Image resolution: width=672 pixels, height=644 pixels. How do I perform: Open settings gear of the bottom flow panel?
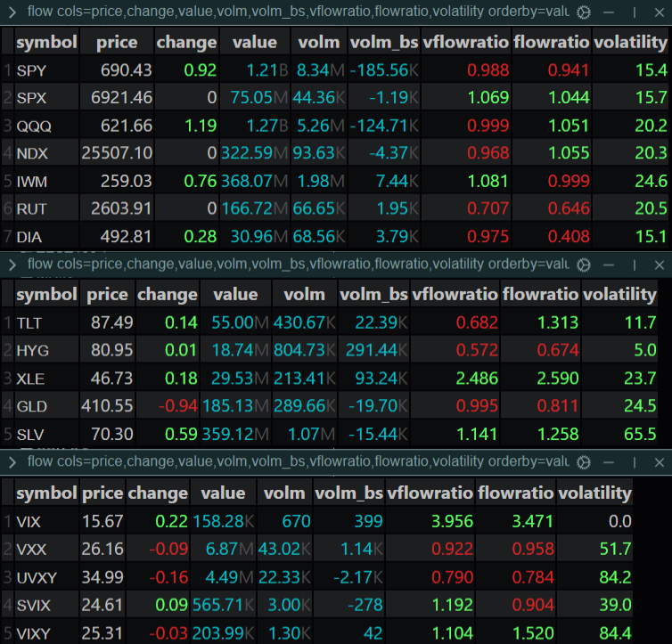click(583, 462)
